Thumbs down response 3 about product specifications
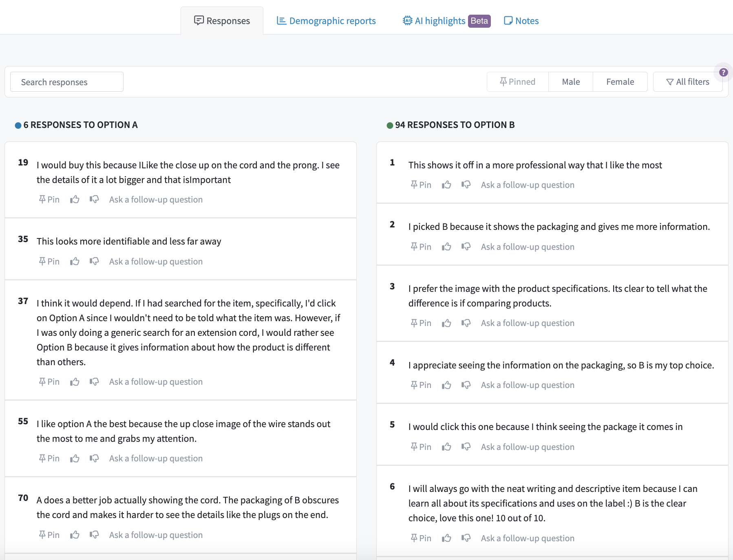This screenshot has width=733, height=560. point(466,323)
